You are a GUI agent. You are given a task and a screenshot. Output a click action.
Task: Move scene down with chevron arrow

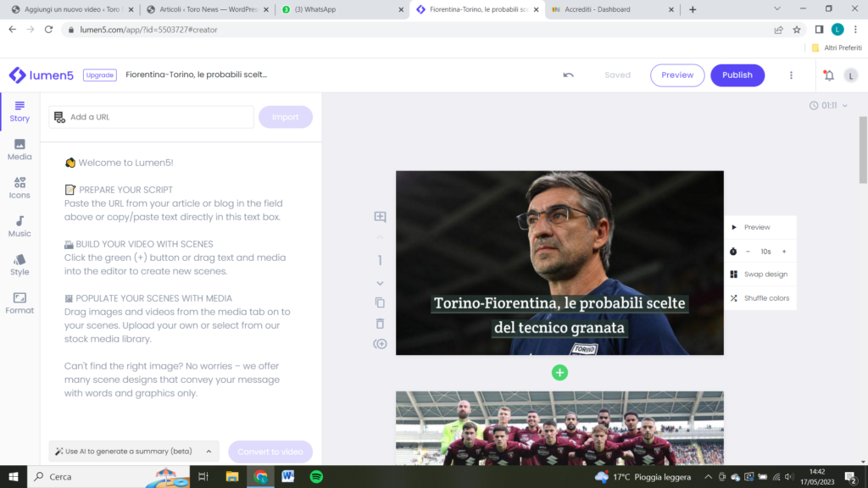pos(380,283)
